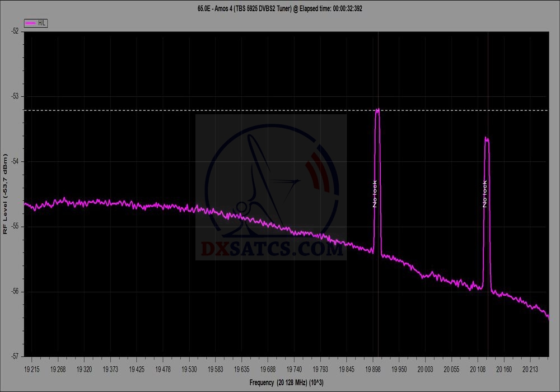Select the No lock label on the shorter right peak

[x=485, y=194]
